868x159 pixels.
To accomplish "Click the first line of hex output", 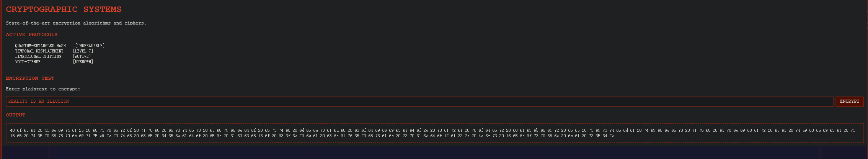I will [432, 130].
